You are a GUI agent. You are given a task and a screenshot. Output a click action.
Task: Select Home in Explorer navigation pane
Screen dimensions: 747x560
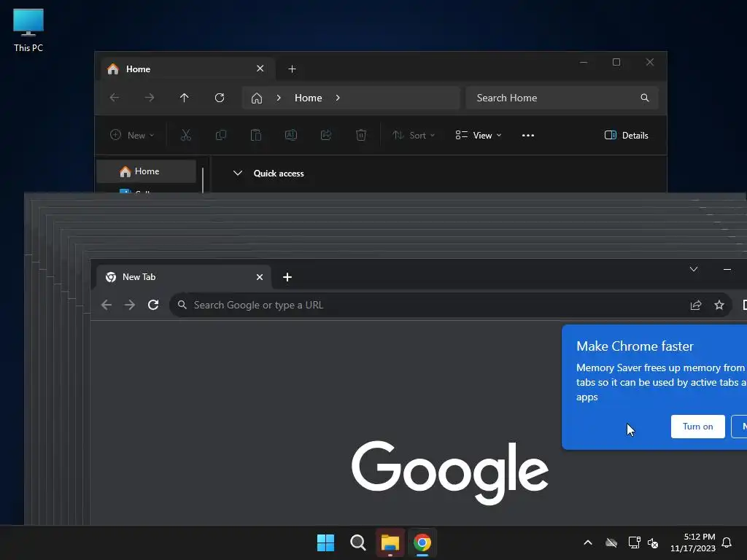pos(146,171)
